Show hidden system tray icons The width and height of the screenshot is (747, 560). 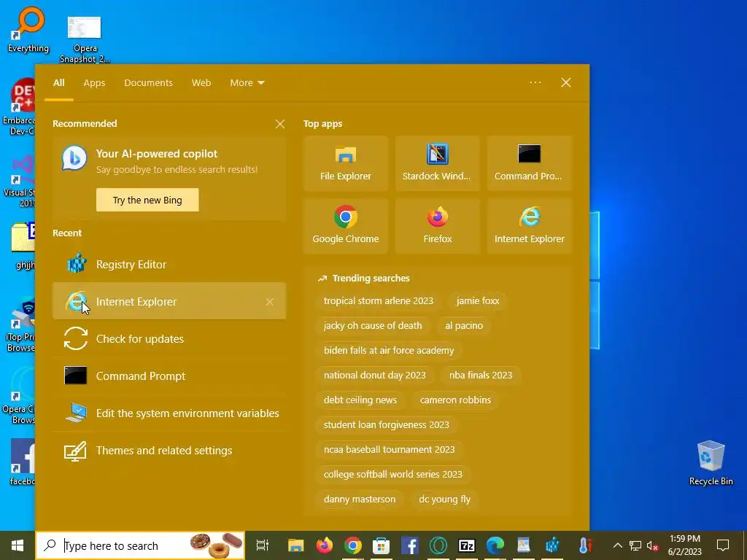tap(617, 545)
